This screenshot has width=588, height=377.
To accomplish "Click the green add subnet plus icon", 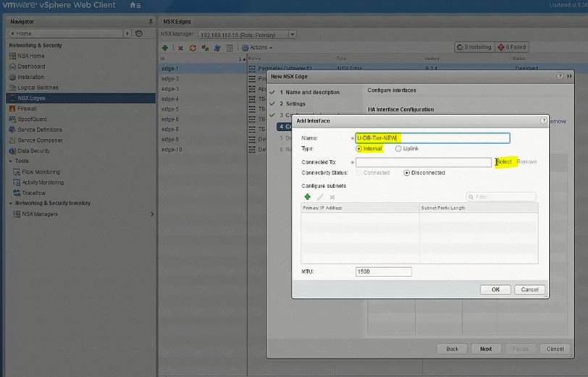I will pos(307,197).
